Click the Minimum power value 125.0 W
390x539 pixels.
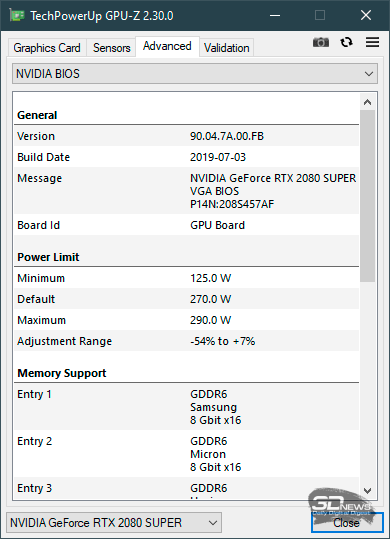(x=210, y=278)
